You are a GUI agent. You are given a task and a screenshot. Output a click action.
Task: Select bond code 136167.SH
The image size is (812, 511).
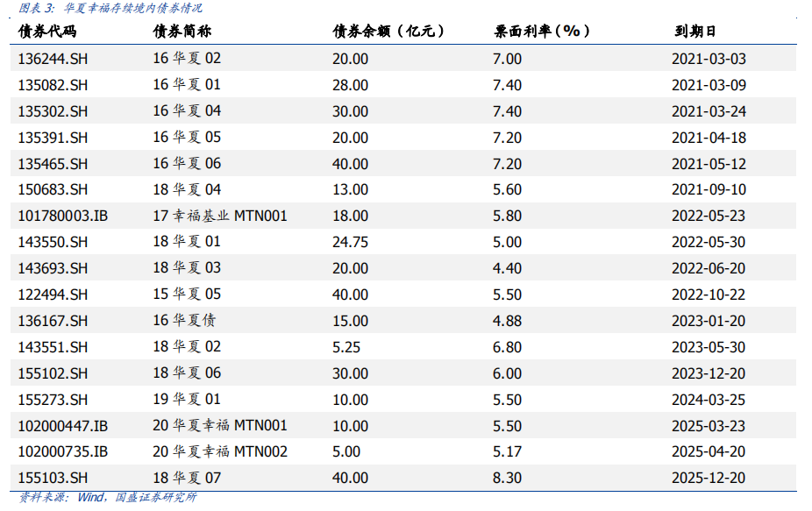coord(53,321)
